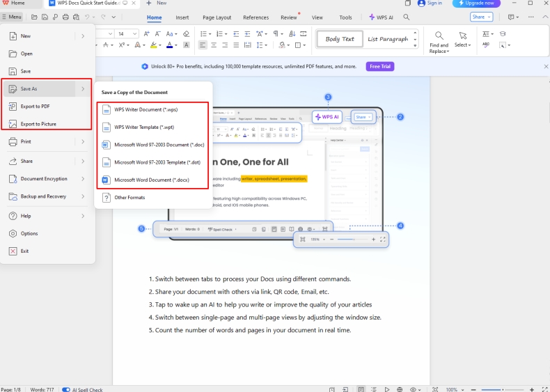Screen dimensions: 550x392
Task: Click the Find and Replace magnifier icon
Action: pyautogui.click(x=439, y=36)
